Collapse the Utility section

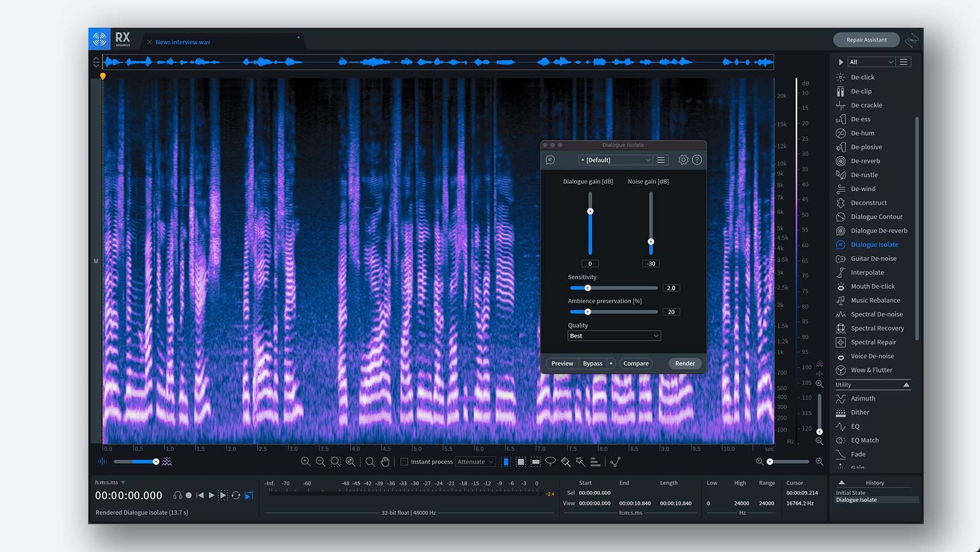coord(906,385)
